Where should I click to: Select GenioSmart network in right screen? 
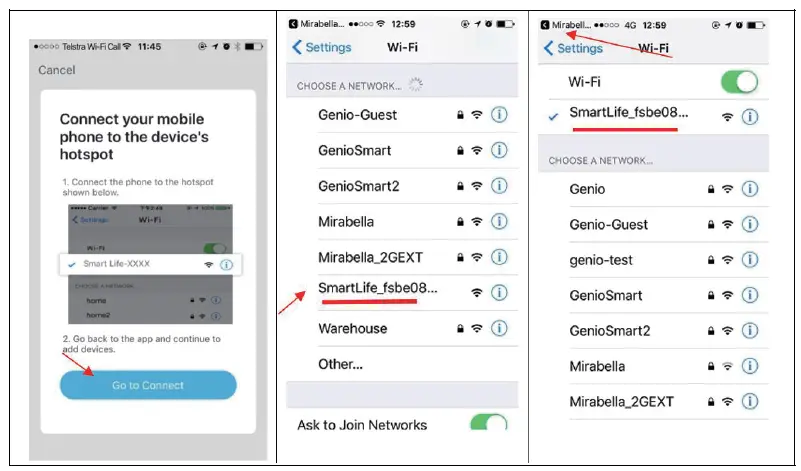tap(653, 295)
